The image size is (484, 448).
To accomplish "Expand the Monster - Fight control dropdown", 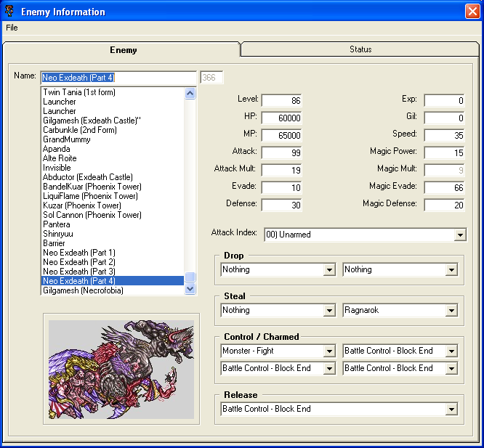I will [329, 351].
